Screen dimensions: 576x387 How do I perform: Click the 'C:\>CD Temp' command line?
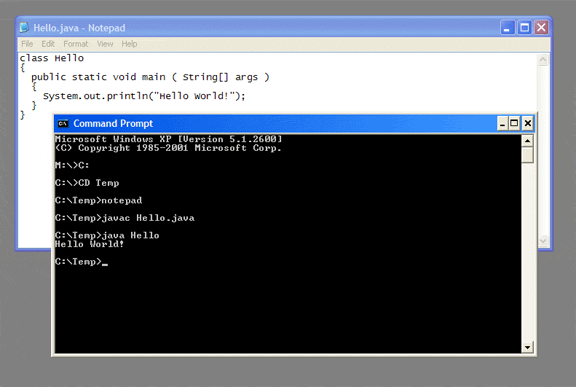pos(87,183)
